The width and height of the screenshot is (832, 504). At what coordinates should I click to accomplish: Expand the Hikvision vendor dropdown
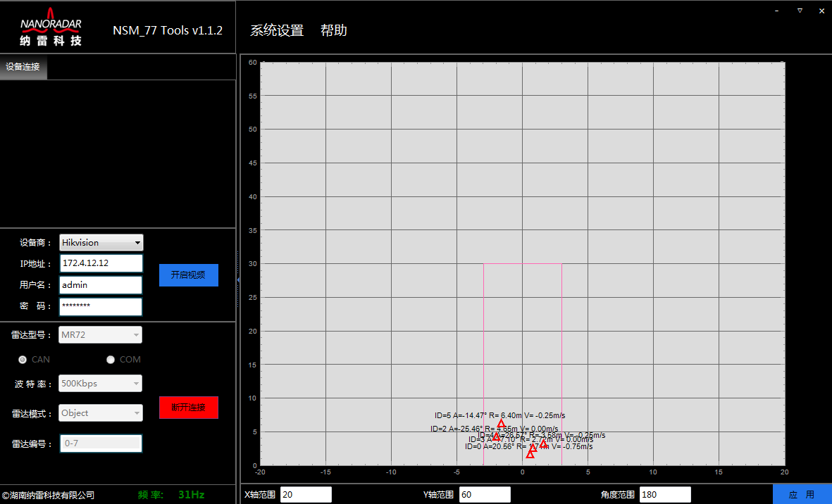[x=101, y=243]
